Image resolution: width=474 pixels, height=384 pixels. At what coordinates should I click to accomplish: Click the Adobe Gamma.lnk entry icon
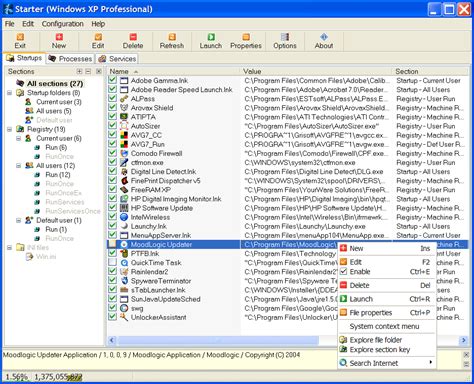tap(124, 80)
